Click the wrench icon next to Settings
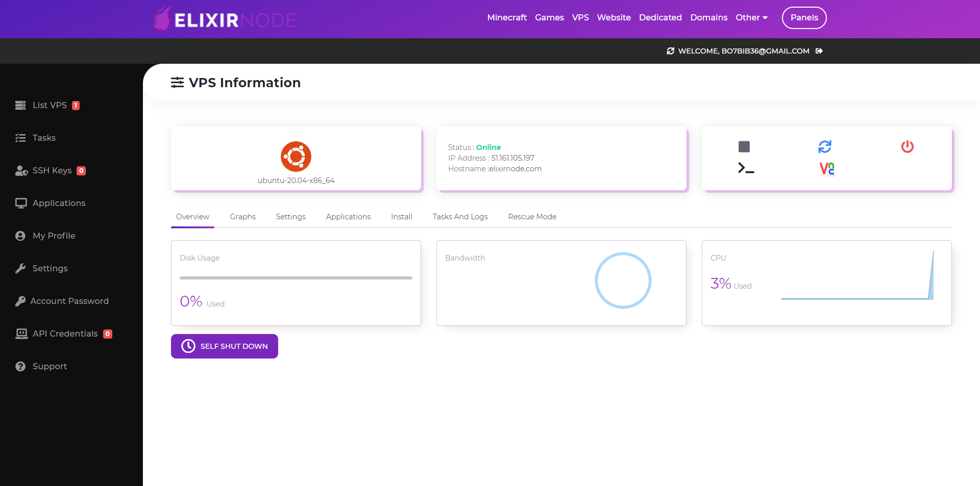This screenshot has height=486, width=980. click(x=20, y=268)
